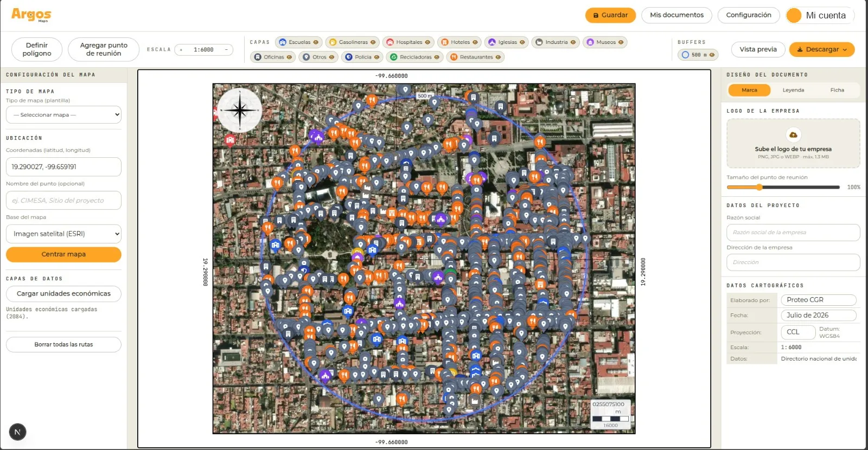This screenshot has height=450, width=868.
Task: Toggle the eye on the Otros layer
Action: pos(331,57)
